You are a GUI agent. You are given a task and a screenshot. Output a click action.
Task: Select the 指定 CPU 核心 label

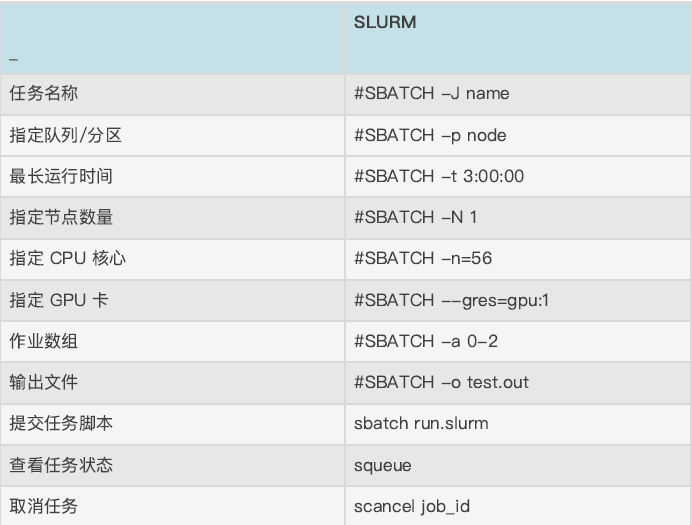[x=68, y=258]
